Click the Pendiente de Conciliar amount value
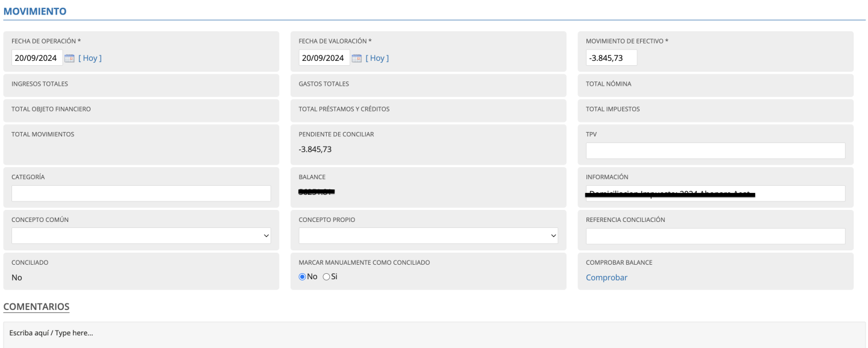The width and height of the screenshot is (868, 348). 315,150
